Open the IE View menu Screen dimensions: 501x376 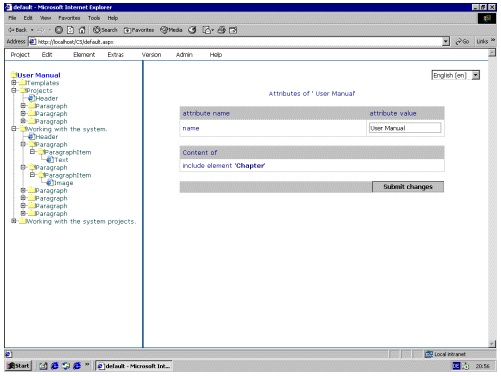[45, 18]
